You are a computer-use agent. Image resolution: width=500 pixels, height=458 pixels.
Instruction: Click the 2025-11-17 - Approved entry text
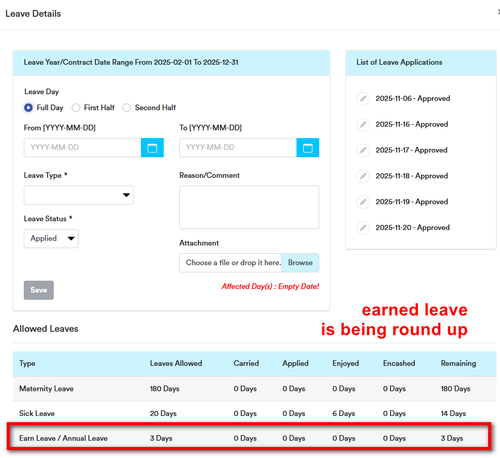coord(411,150)
